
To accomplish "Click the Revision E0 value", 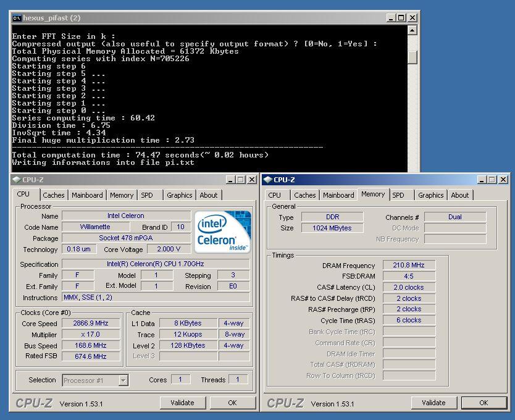I will coord(233,286).
